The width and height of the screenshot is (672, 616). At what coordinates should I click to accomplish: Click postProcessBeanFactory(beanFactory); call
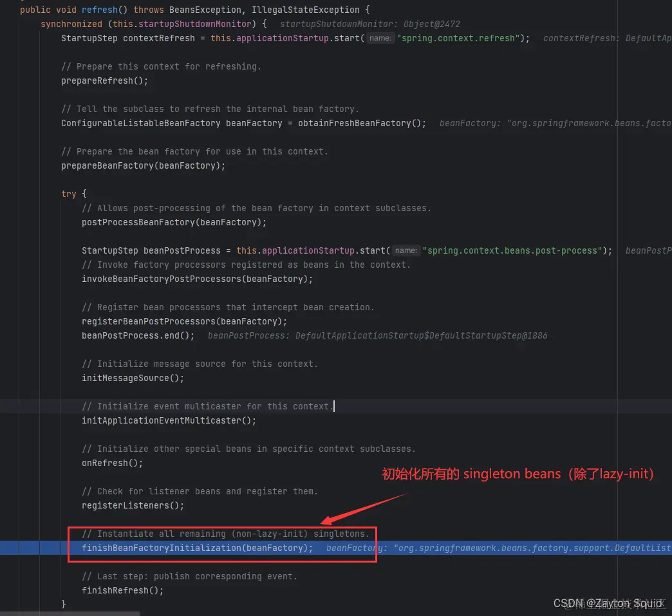pyautogui.click(x=174, y=222)
